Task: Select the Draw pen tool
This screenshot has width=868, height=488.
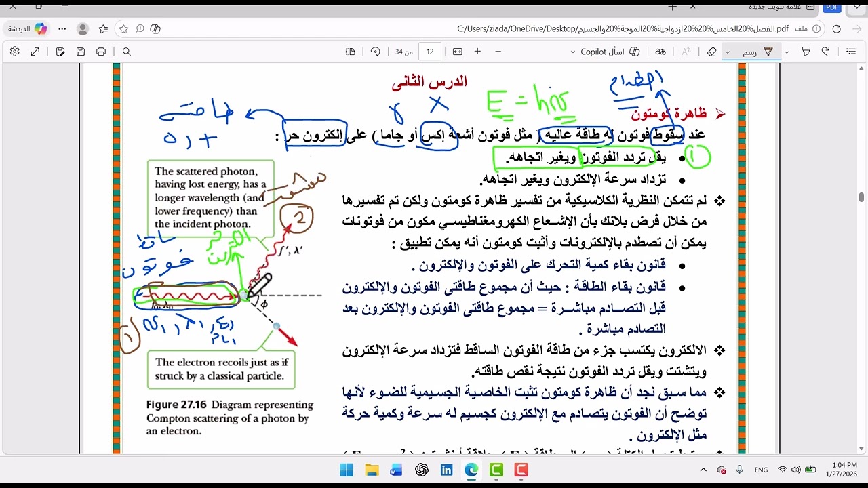Action: pos(759,52)
